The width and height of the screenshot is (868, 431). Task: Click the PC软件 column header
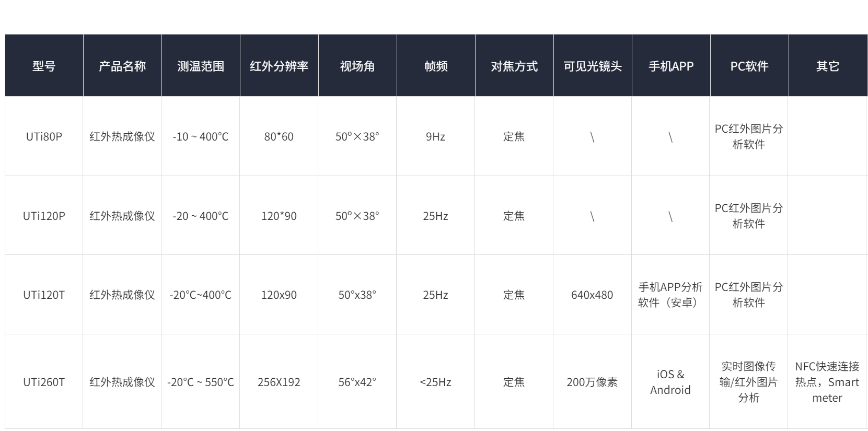(749, 66)
